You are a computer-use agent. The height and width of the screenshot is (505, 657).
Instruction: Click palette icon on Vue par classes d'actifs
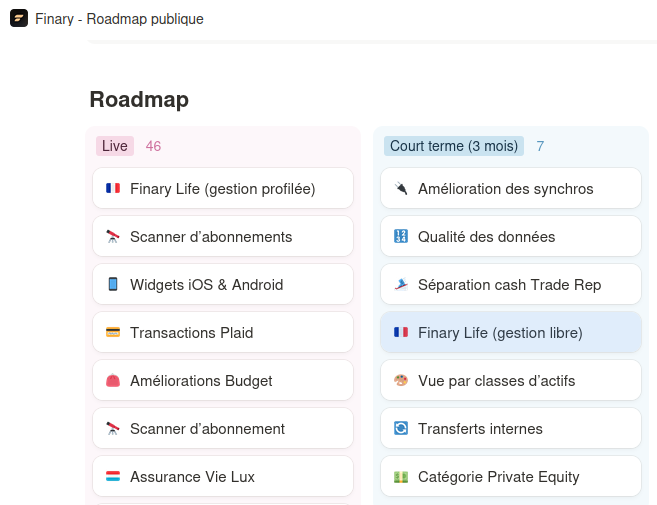tap(400, 381)
